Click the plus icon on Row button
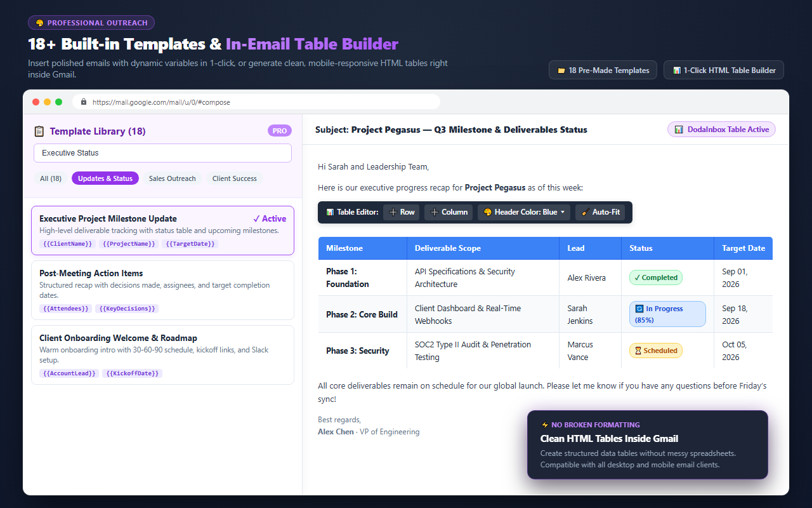This screenshot has width=812, height=508. click(393, 212)
